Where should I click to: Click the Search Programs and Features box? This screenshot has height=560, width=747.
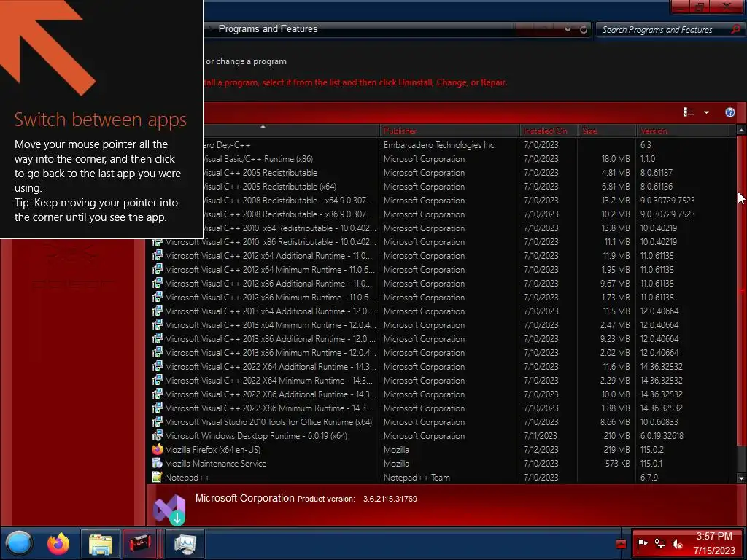click(662, 29)
